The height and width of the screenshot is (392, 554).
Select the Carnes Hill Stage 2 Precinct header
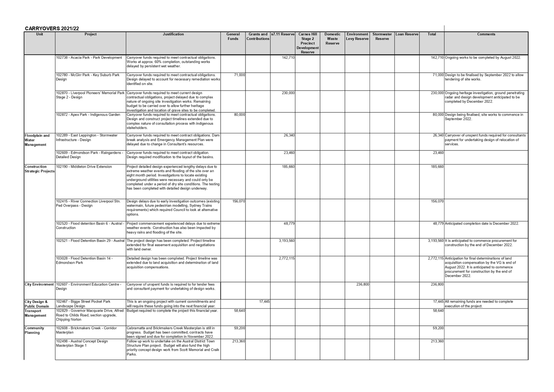tap(308, 43)
